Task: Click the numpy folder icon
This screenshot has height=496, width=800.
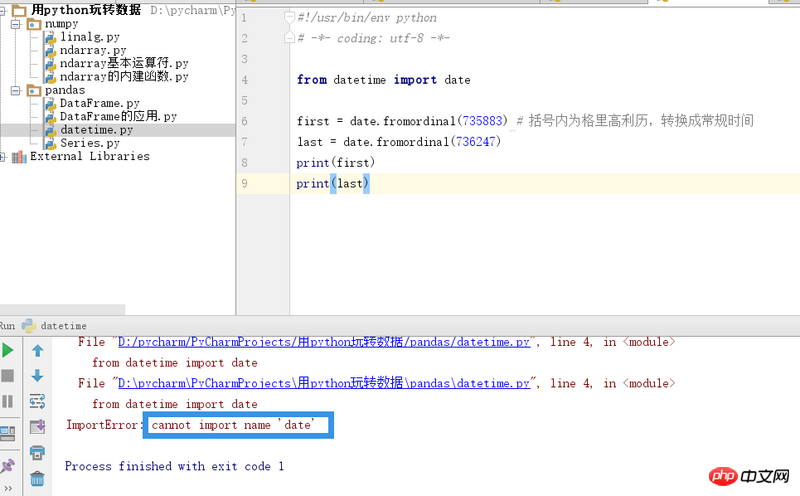Action: (34, 24)
